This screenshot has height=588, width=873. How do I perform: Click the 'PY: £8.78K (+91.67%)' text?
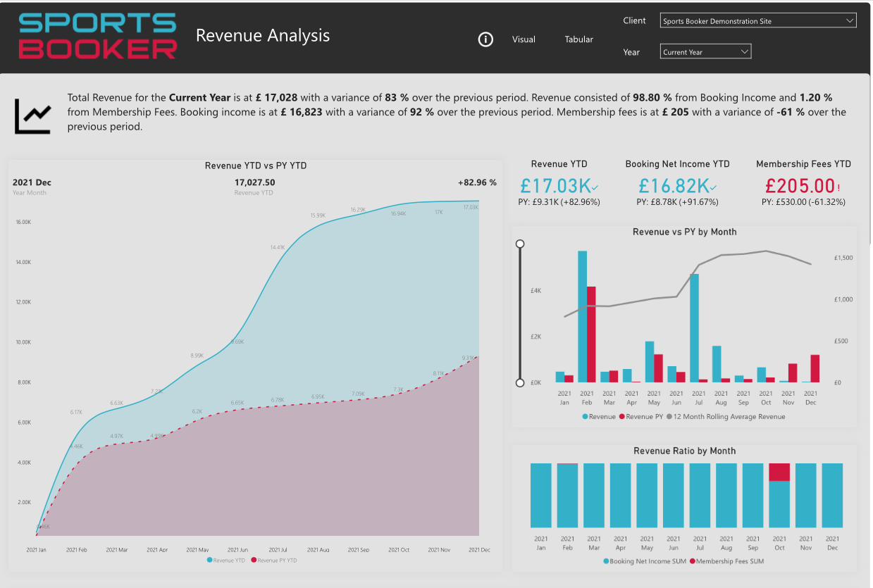pos(677,202)
